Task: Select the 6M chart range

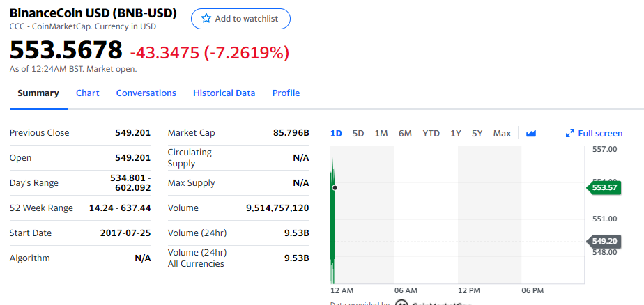Action: coord(405,134)
